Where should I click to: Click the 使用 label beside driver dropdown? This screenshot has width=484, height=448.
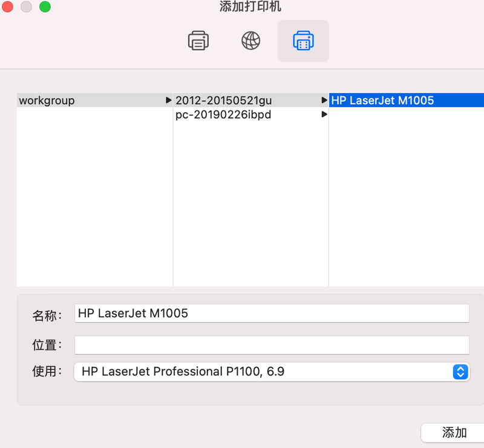(x=47, y=372)
